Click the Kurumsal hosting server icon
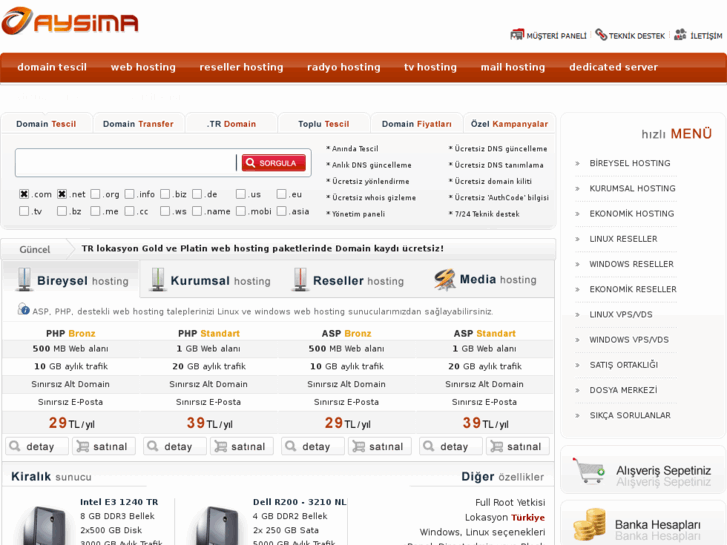The width and height of the screenshot is (727, 545). point(158,279)
